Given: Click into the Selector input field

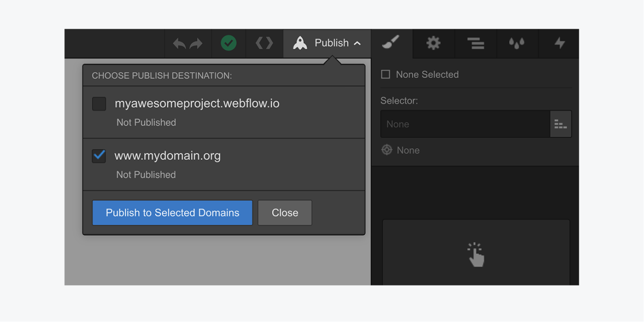Looking at the screenshot, I should (465, 124).
